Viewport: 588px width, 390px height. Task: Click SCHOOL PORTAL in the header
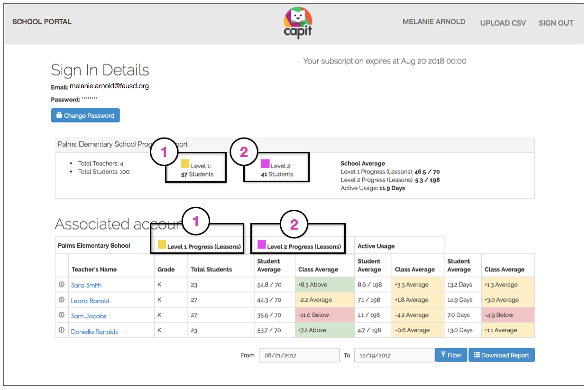click(41, 21)
